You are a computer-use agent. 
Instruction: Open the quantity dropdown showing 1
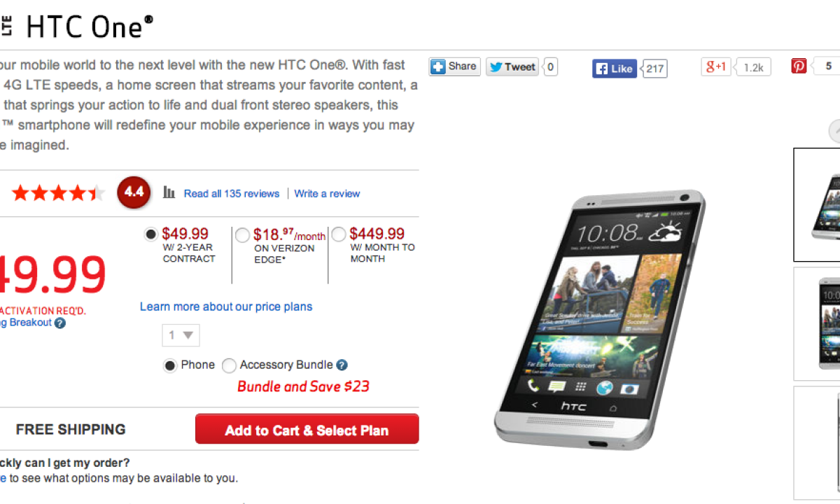[181, 335]
